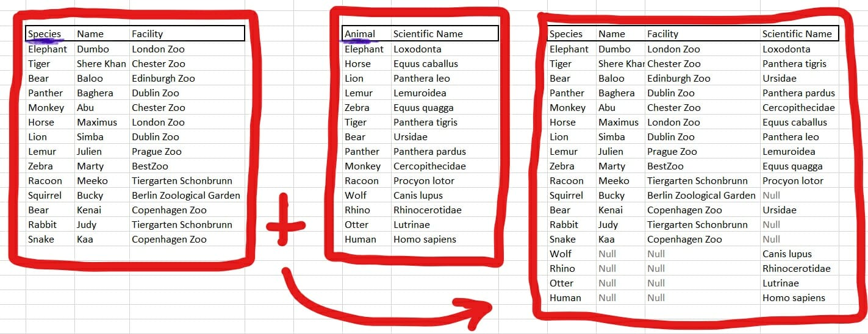Click Equus caballus in the middle table
Viewport: 868px width, 334px height.
coord(425,64)
